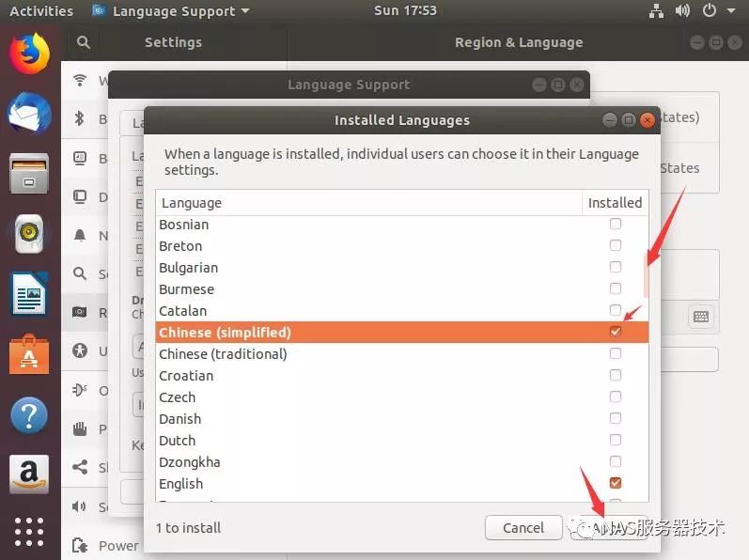Open Firefox from the dock
This screenshot has width=749, height=560.
click(29, 53)
